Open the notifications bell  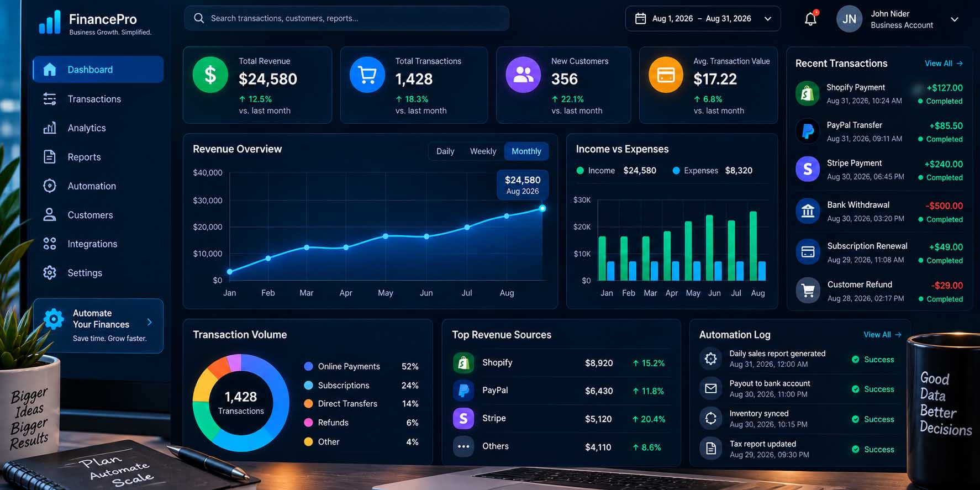pyautogui.click(x=810, y=19)
